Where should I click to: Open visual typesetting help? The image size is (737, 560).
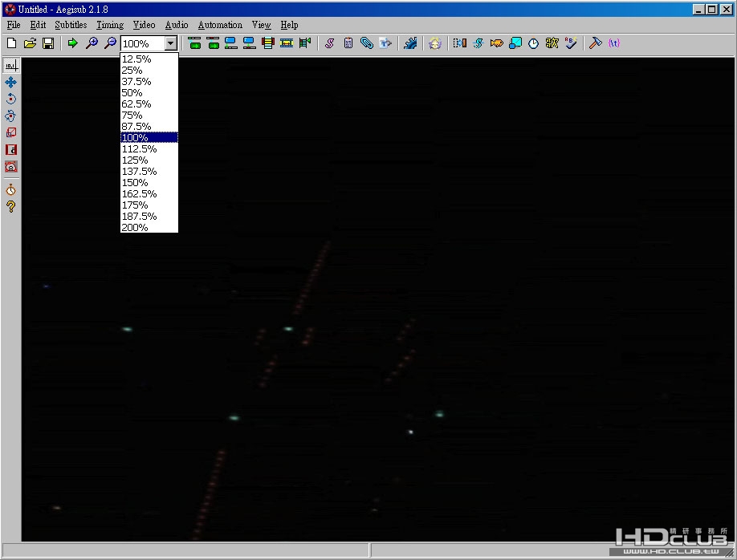[11, 207]
